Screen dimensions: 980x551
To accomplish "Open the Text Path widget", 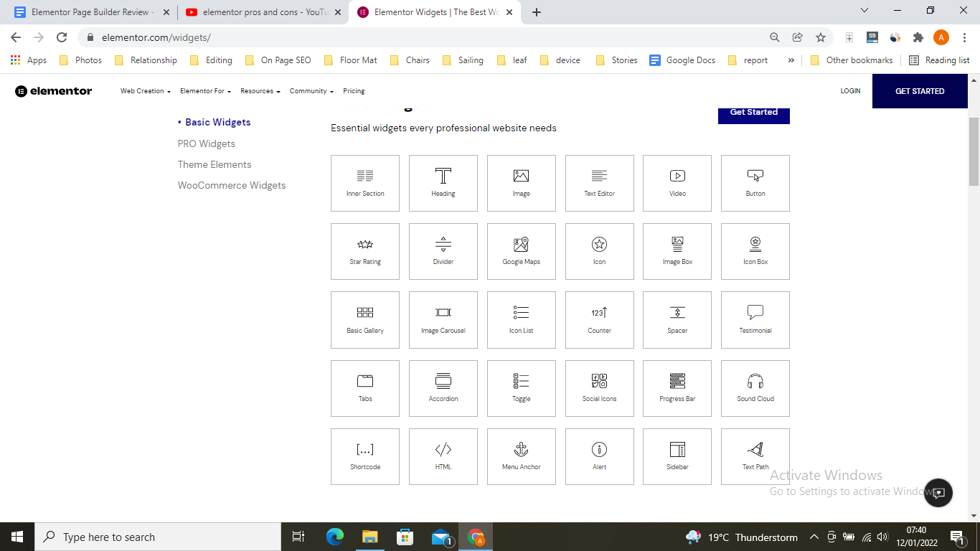I will (x=755, y=456).
